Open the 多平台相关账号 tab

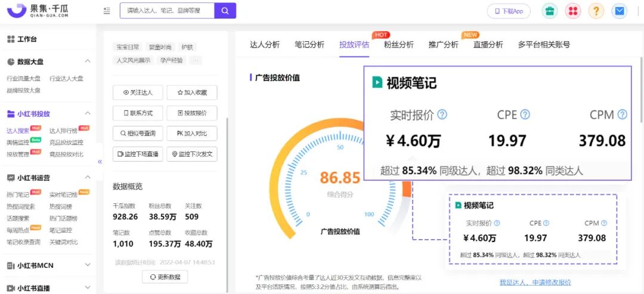(544, 45)
